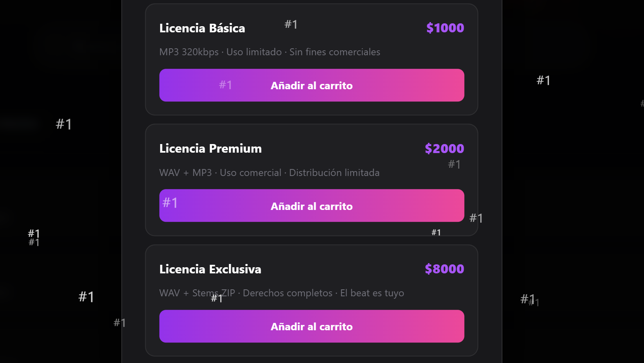Click Añadir al carrito for Licencia Exclusiva
Screen dimensions: 644x363
click(x=312, y=326)
